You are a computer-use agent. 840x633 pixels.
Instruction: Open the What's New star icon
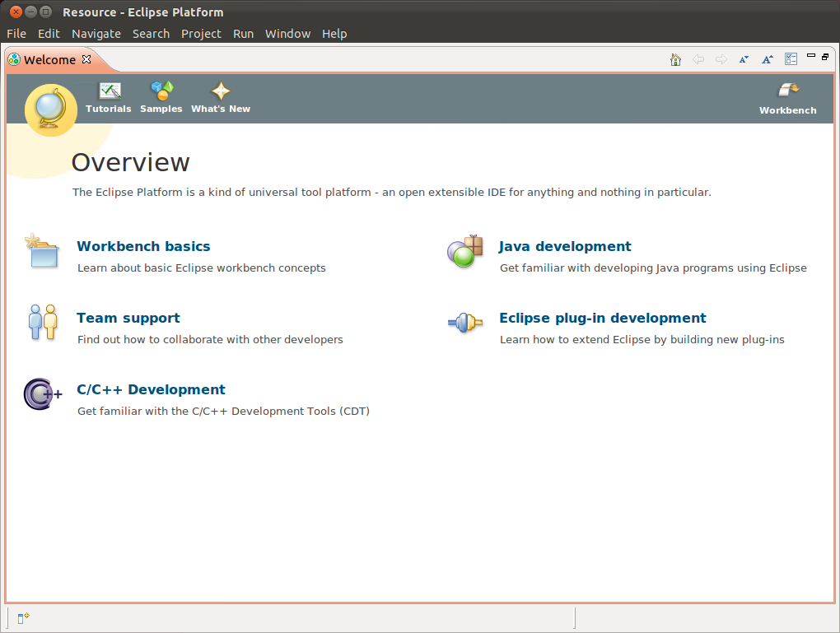click(221, 91)
